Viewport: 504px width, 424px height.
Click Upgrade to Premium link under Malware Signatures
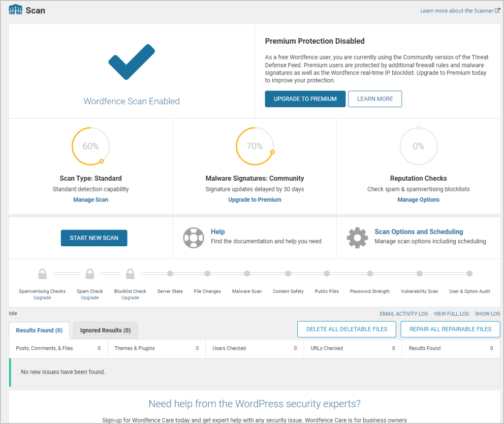[254, 199]
